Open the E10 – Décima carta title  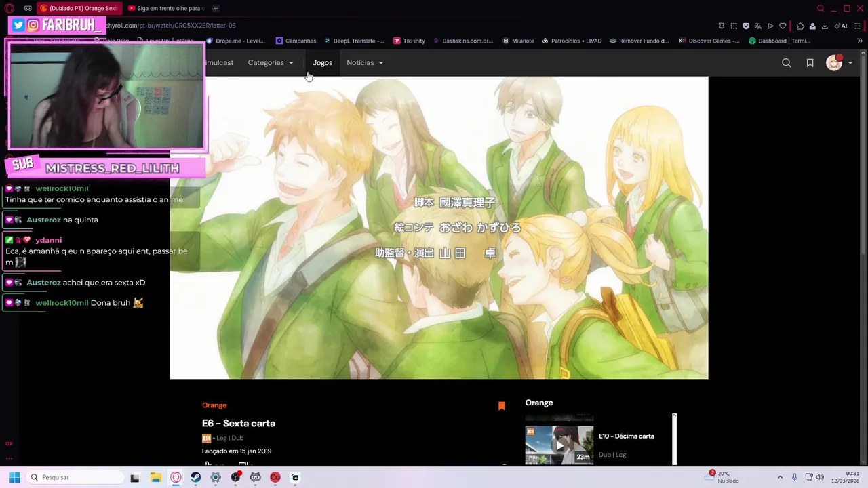[x=627, y=436]
